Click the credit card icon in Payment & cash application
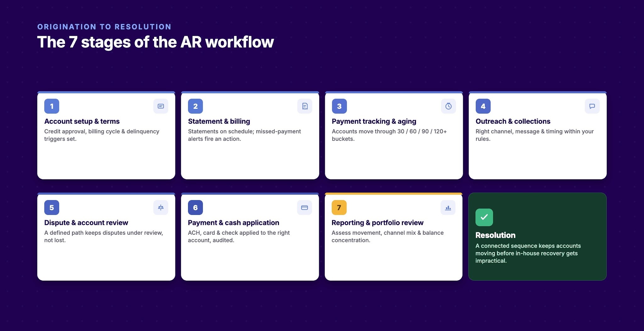Viewport: 644px width, 331px height. [304, 208]
